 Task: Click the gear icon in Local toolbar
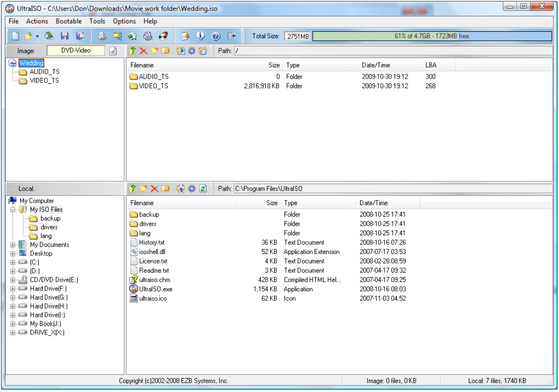[192, 189]
